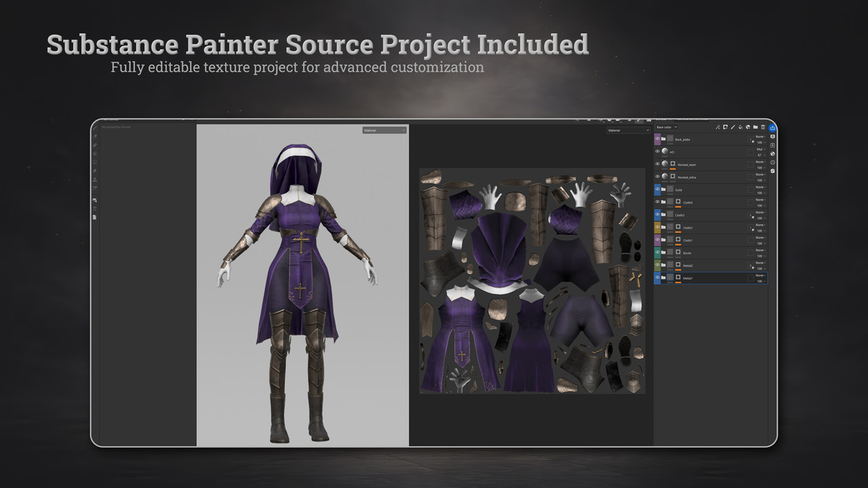Click the clock history icon in right dock
Image resolution: width=868 pixels, height=488 pixels.
pos(772,162)
